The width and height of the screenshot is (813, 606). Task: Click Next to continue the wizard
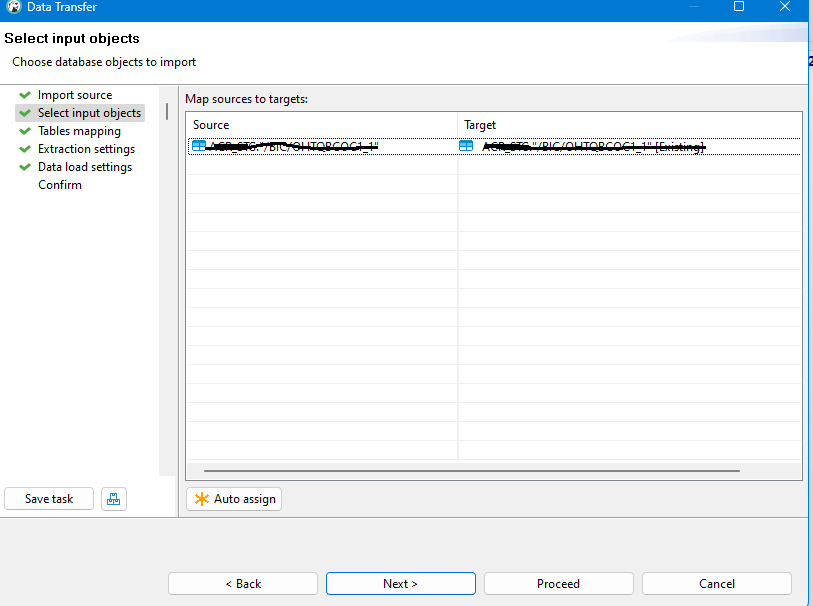(400, 583)
